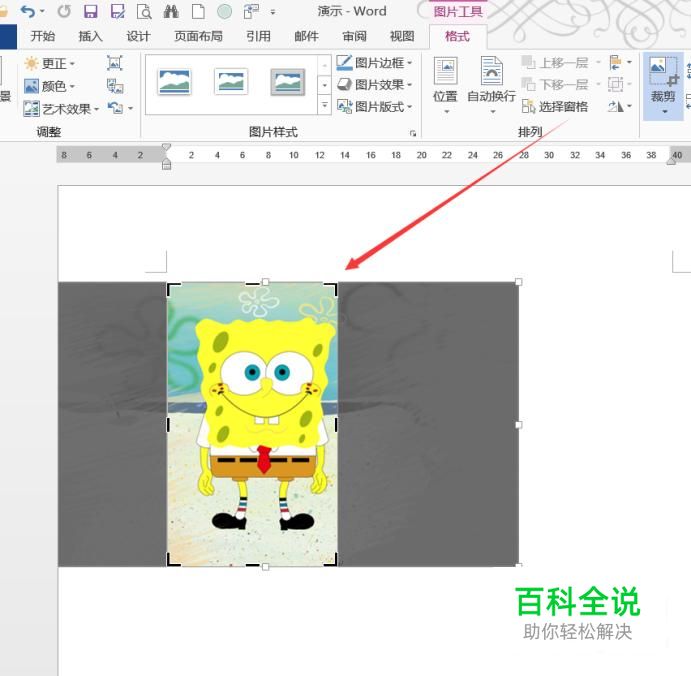Click the New blank document icon
The image size is (691, 676).
pyautogui.click(x=198, y=11)
